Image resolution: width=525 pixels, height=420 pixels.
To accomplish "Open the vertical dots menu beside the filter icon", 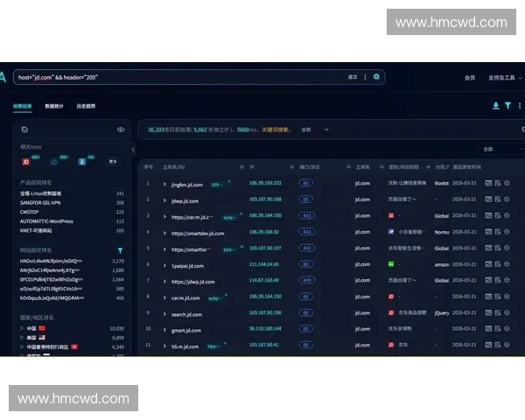I will click(x=520, y=106).
